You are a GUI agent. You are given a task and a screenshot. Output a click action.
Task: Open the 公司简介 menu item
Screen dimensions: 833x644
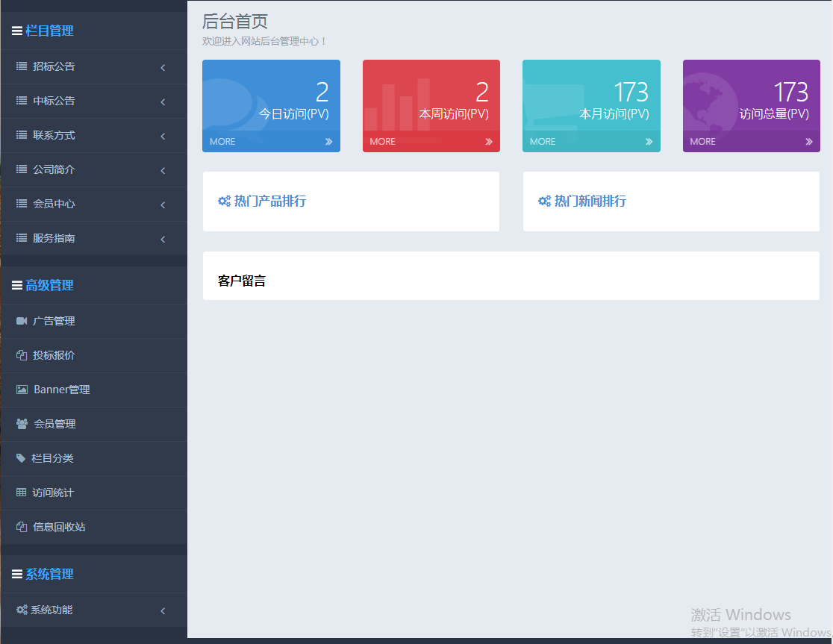pos(54,169)
